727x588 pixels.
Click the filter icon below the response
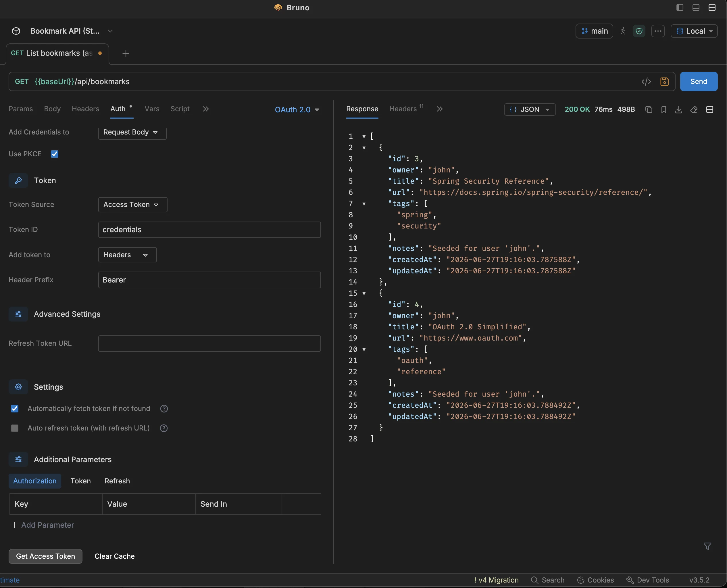click(707, 546)
